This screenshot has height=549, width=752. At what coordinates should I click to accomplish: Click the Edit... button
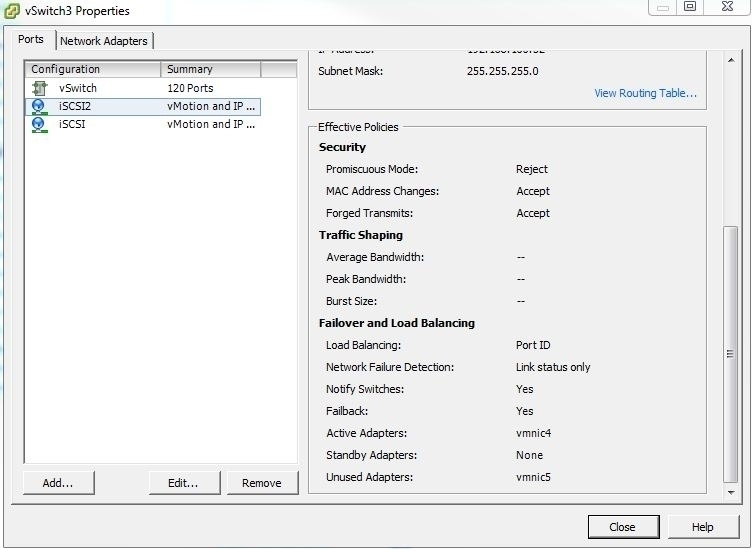click(x=184, y=483)
